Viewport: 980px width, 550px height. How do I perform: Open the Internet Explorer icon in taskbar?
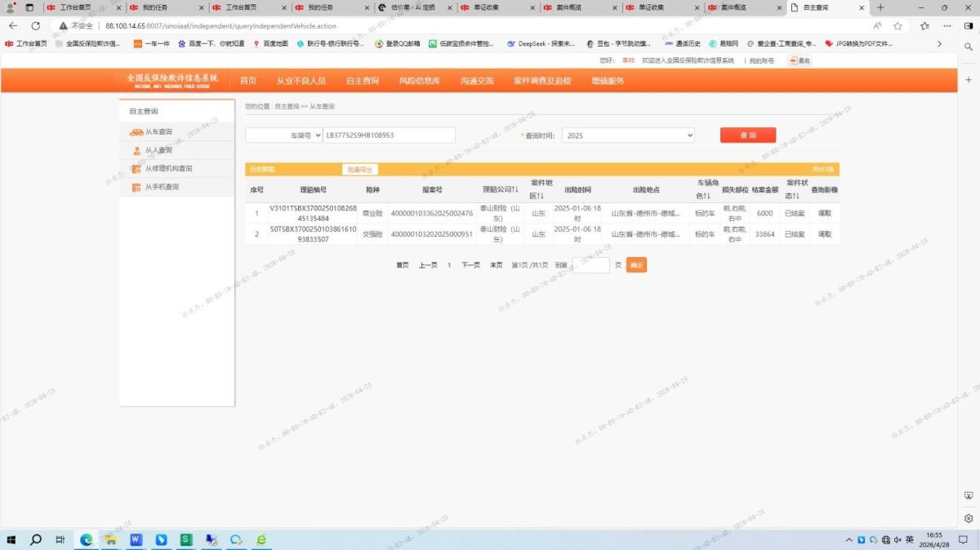tap(261, 539)
